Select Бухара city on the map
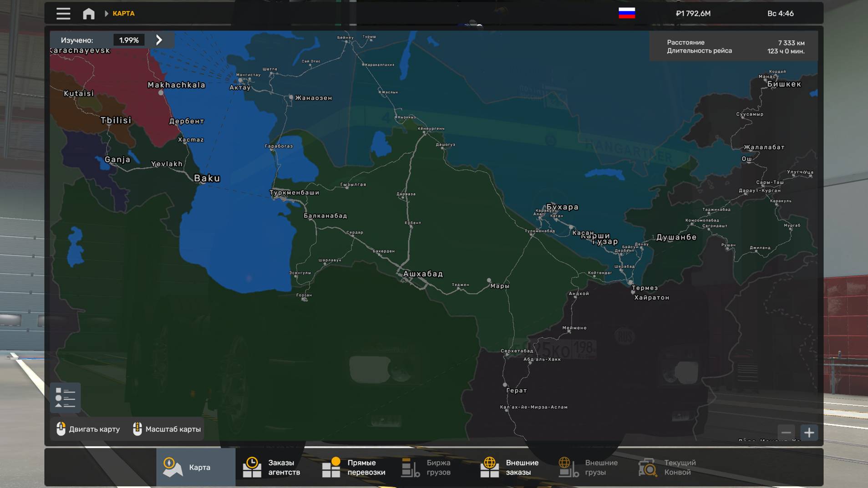Screen dimensions: 868x488 point(563,207)
